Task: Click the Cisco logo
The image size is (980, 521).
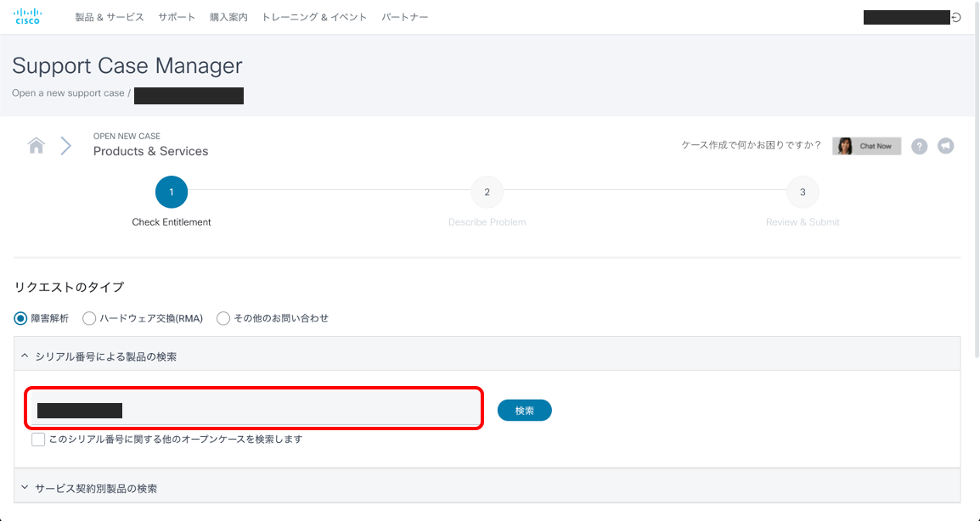Action: click(26, 15)
